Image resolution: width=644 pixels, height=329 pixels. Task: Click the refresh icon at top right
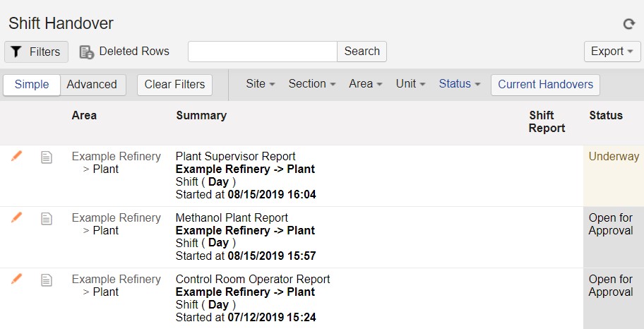tap(628, 24)
